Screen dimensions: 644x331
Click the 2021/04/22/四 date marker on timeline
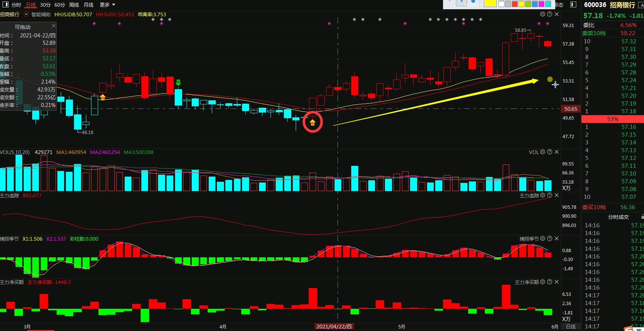334,327
